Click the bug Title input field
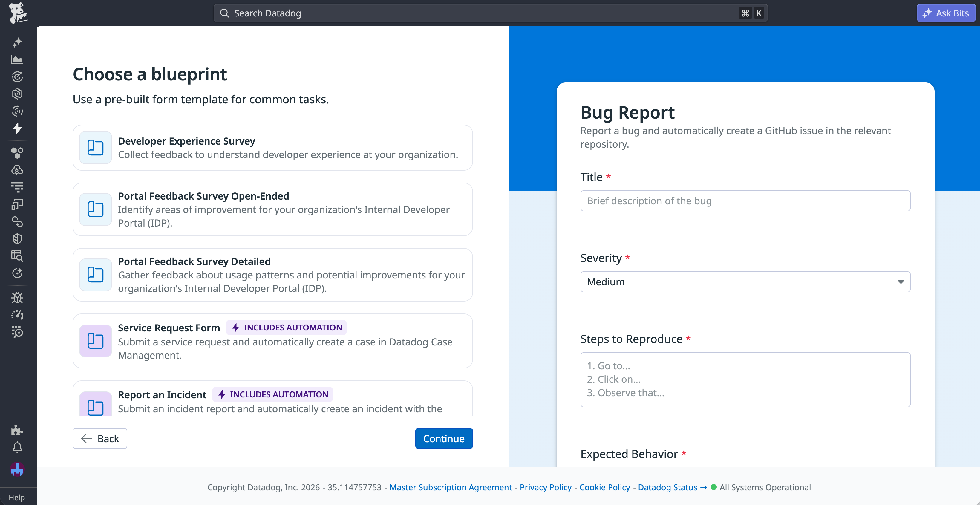Image resolution: width=980 pixels, height=505 pixels. pyautogui.click(x=745, y=201)
